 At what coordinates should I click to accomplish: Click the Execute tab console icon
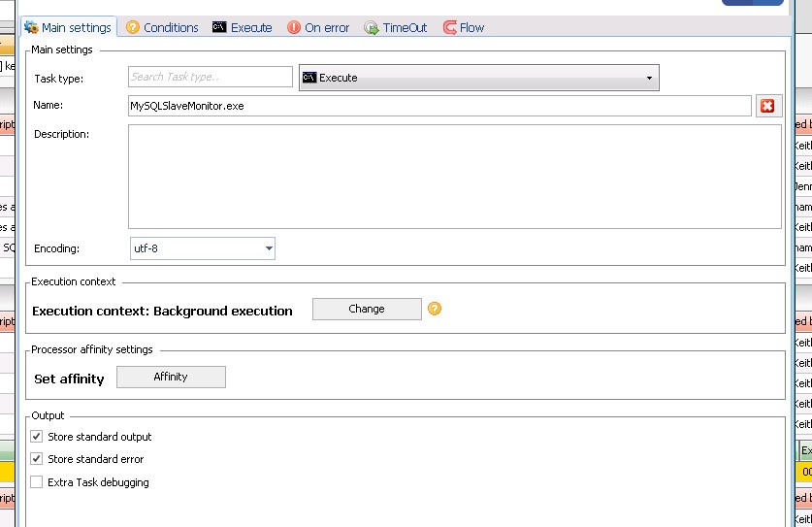click(x=220, y=27)
